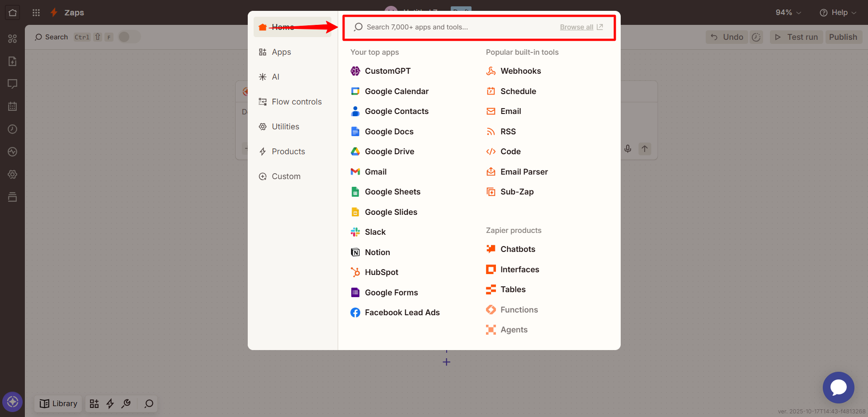Select the Products tab
Viewport: 868px width, 417px height.
(292, 152)
